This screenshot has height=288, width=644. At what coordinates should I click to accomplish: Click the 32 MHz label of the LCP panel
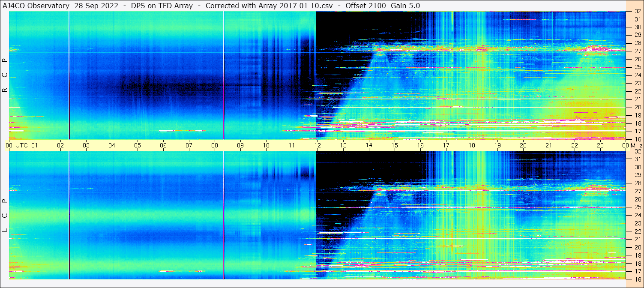point(637,151)
